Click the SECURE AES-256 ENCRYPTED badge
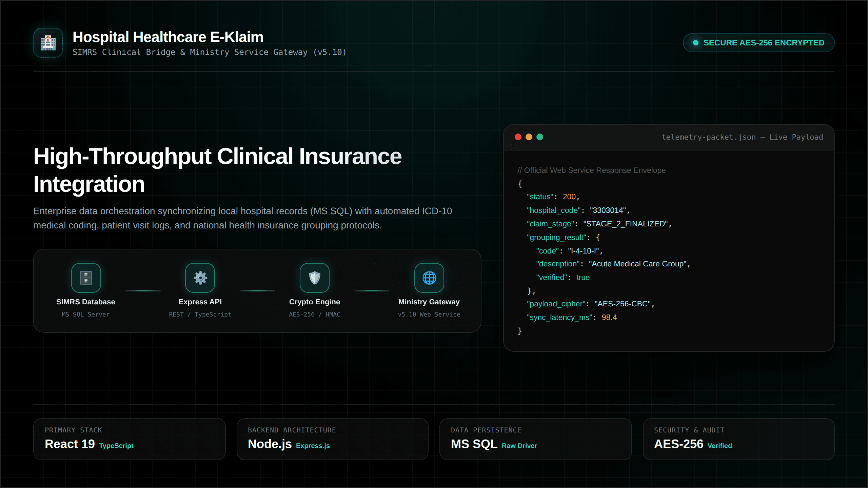 pos(758,43)
